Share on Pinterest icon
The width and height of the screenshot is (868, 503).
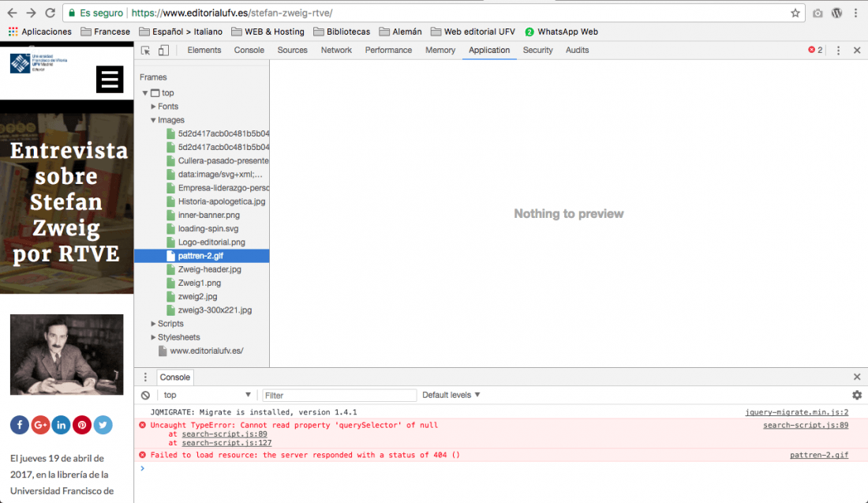(82, 425)
